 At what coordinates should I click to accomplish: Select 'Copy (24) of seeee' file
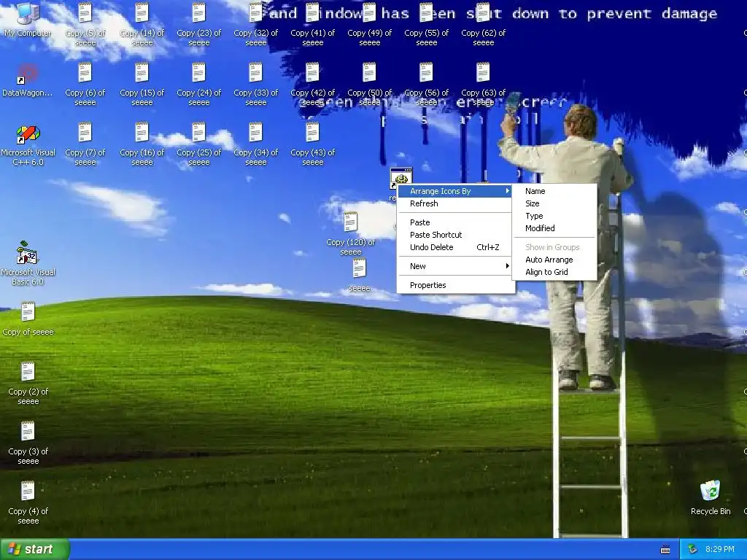198,84
